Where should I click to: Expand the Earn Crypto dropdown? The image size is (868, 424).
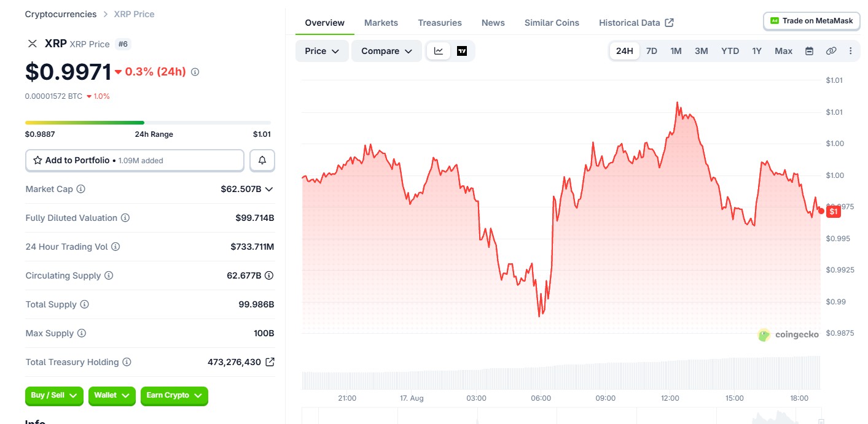[x=174, y=396]
